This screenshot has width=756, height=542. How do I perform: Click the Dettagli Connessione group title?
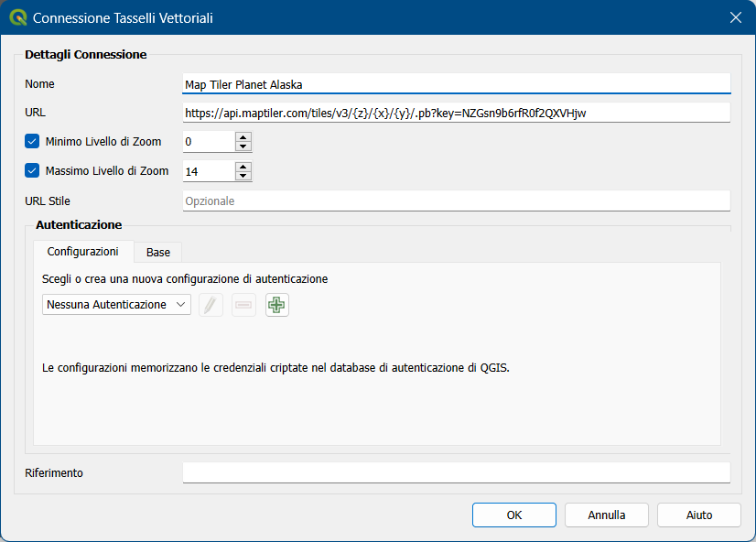point(86,55)
